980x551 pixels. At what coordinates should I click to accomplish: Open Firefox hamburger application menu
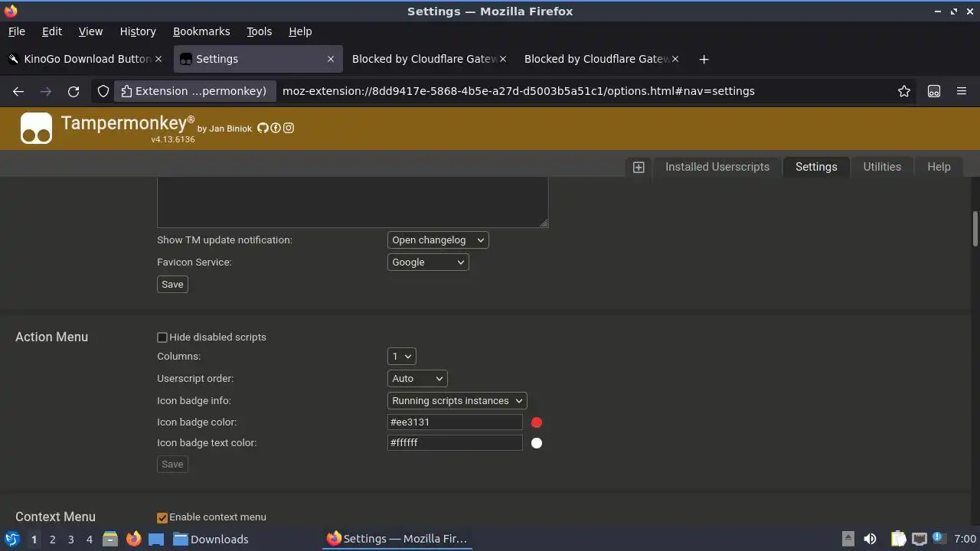[x=962, y=91]
